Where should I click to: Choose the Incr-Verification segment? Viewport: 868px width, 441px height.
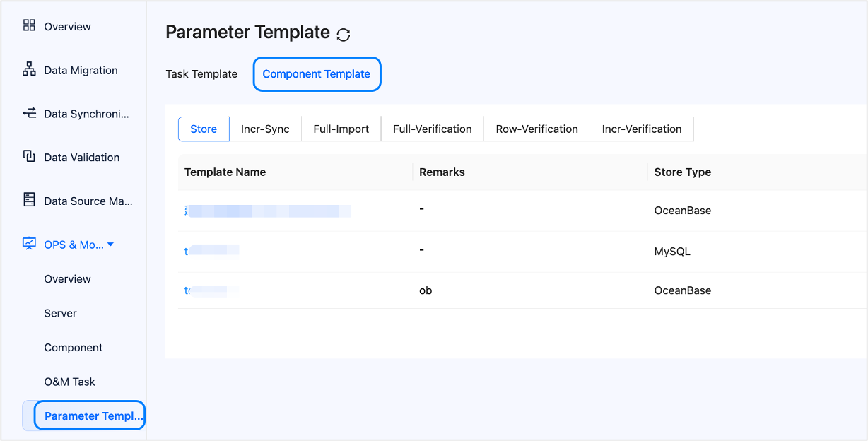coord(641,129)
